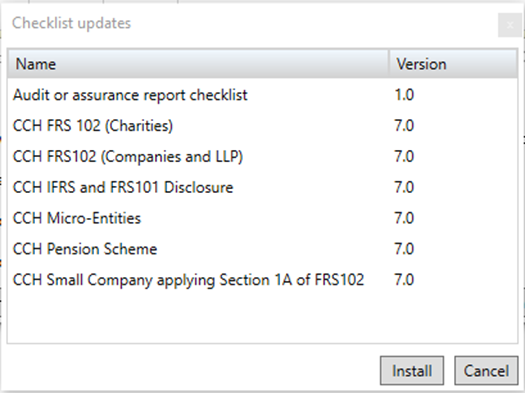Sort by the Name column header
525x393 pixels.
pyautogui.click(x=198, y=64)
